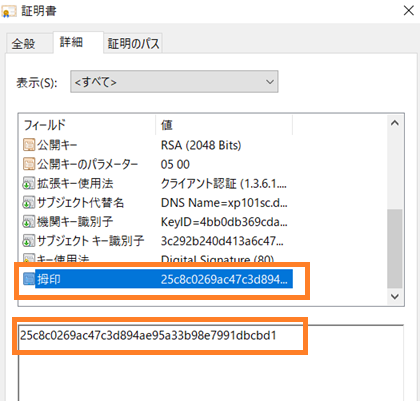Click the dropdown chevron arrow in 表示 combo box
This screenshot has width=420, height=401.
point(270,82)
